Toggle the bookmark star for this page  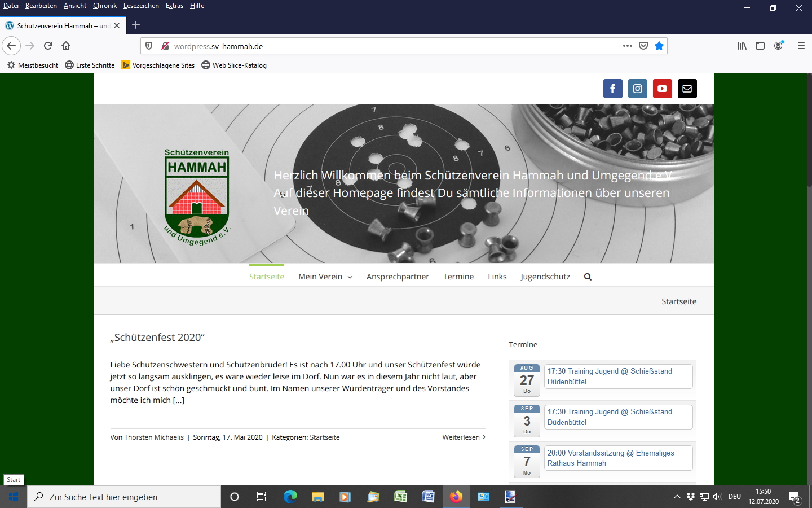[659, 46]
